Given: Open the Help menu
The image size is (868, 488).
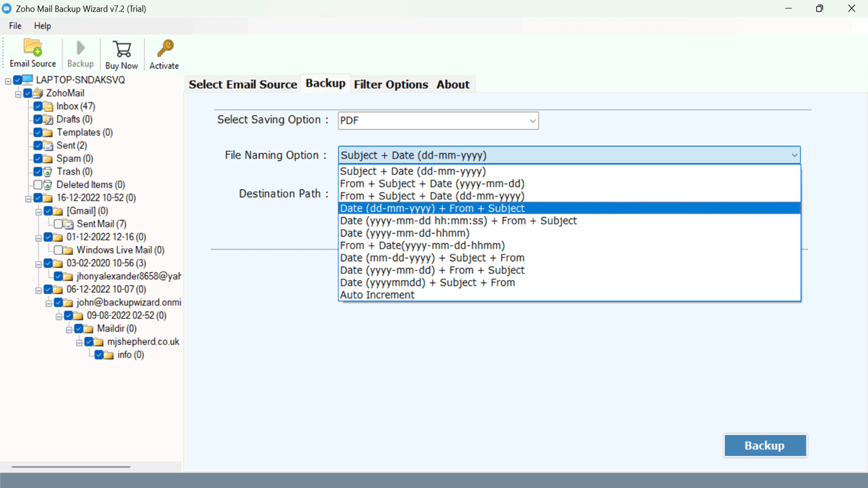Looking at the screenshot, I should (42, 26).
